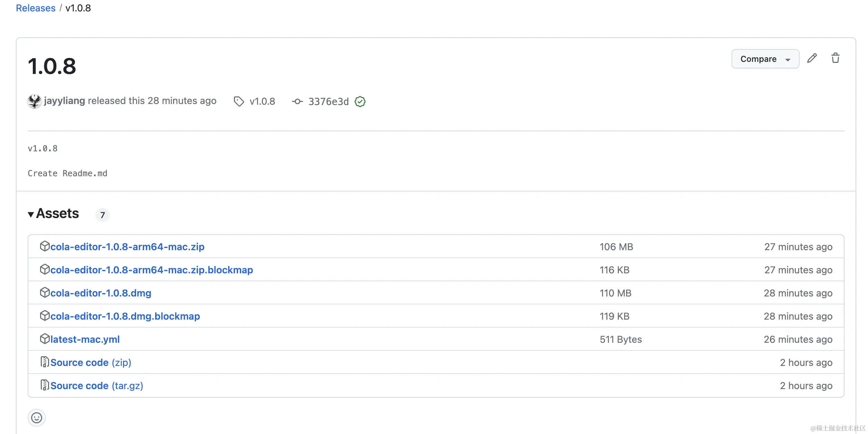Click the commit icon beside 3376e3d
This screenshot has height=434, width=868.
[x=297, y=101]
